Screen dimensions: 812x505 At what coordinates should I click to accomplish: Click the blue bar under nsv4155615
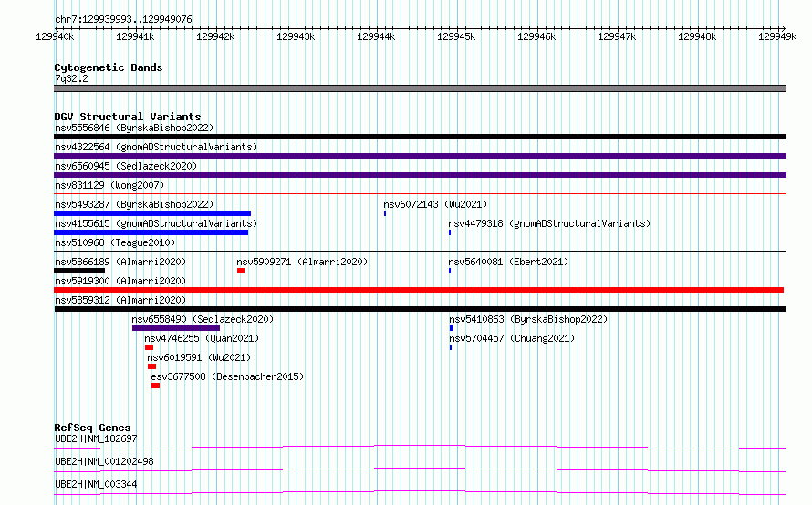151,232
